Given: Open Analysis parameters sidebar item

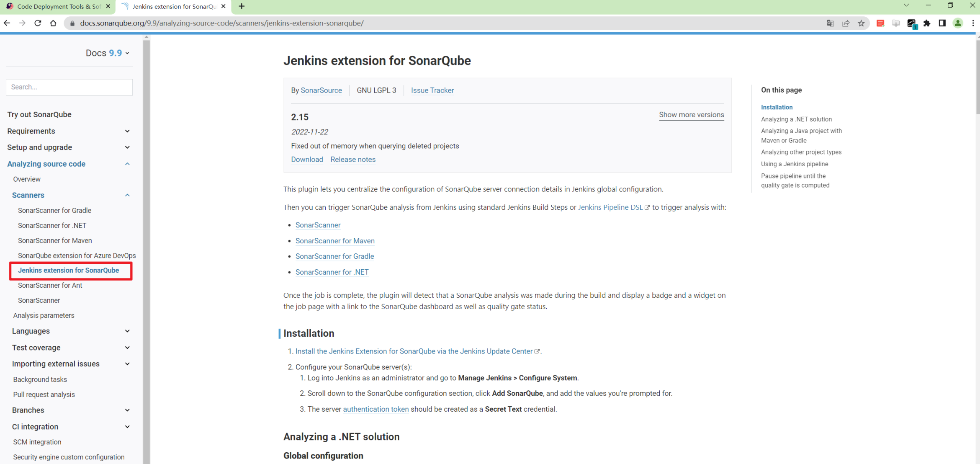Looking at the screenshot, I should [44, 315].
